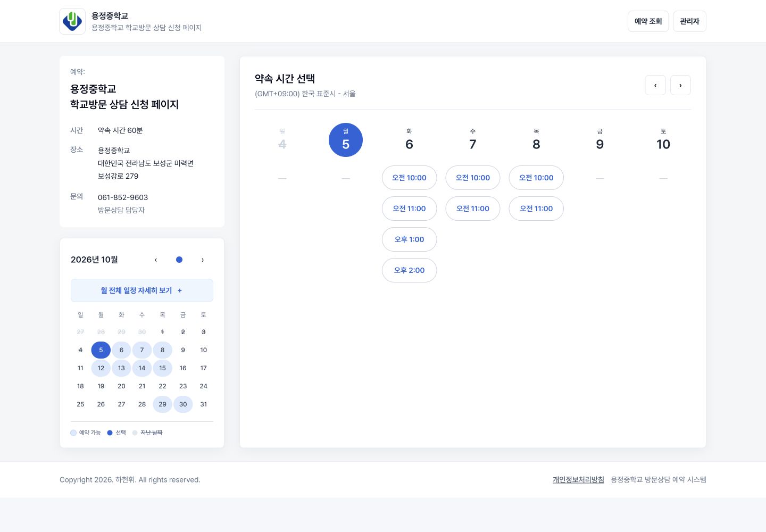
Task: Click October 20 in mini calendar
Action: (x=121, y=386)
